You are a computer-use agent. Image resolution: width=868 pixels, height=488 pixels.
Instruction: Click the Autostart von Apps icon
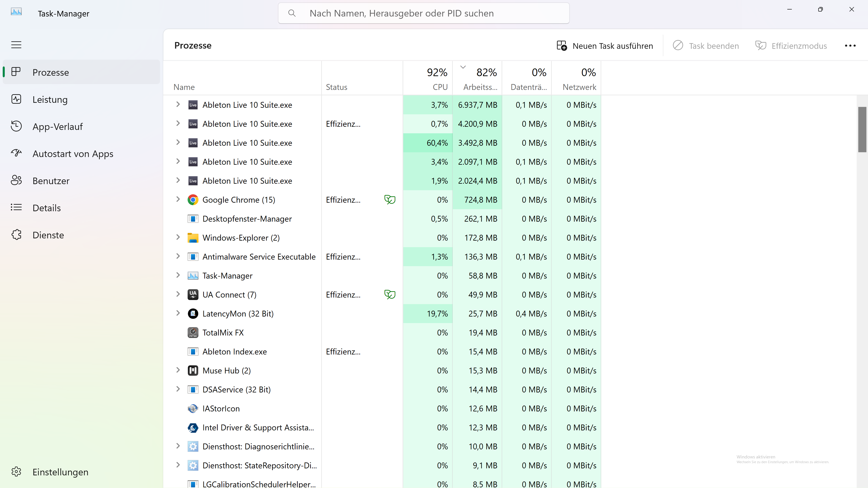[16, 153]
